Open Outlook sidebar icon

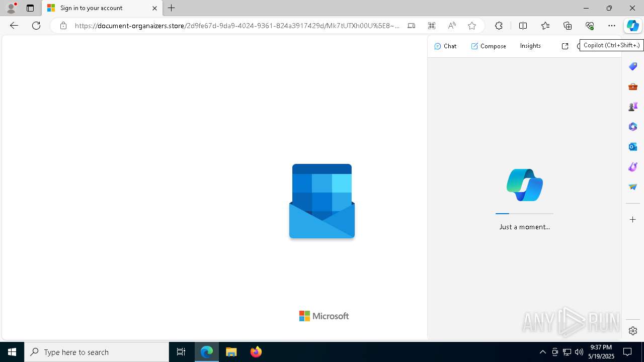633,147
